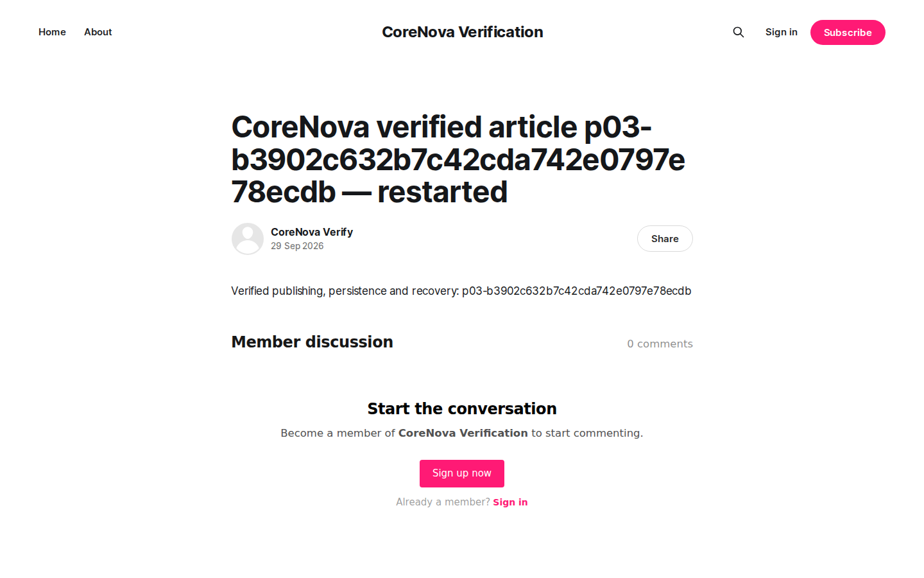Hit the pink Subscribe button

pos(848,33)
